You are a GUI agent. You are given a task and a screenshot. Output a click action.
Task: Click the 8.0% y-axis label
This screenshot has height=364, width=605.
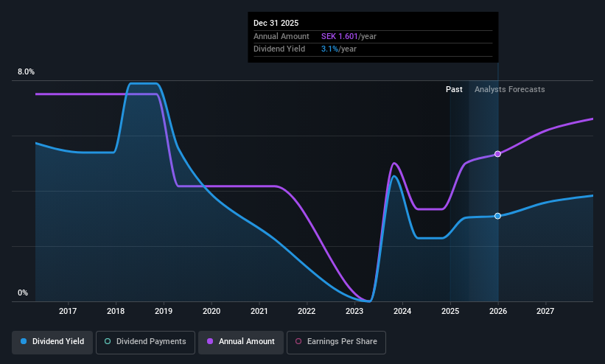tap(26, 71)
